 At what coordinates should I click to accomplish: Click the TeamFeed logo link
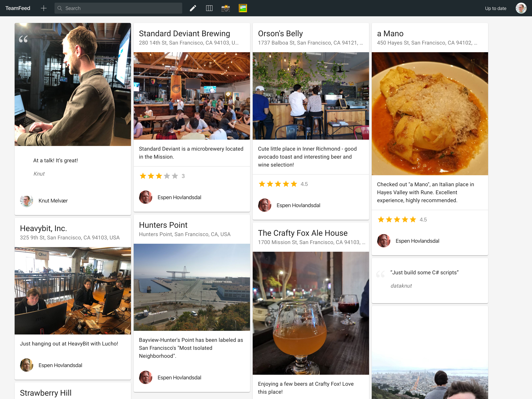[x=18, y=8]
